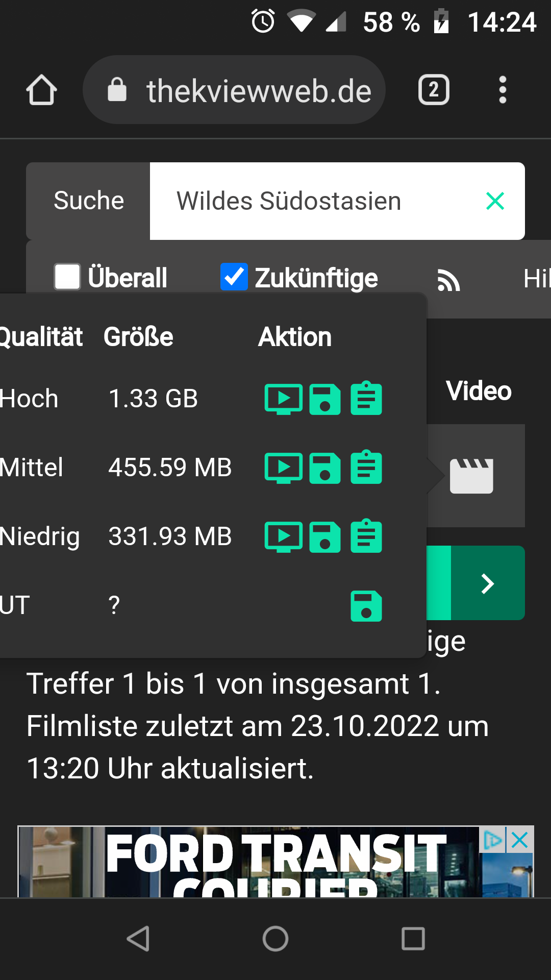Copy the Hoch quality link to clipboard
Viewport: 551px width, 980px height.
366,398
